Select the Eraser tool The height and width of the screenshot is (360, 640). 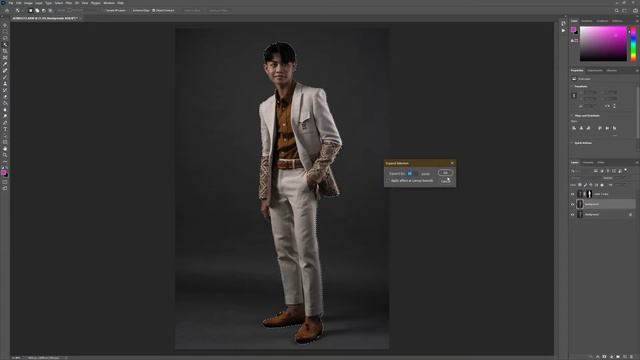(x=5, y=97)
